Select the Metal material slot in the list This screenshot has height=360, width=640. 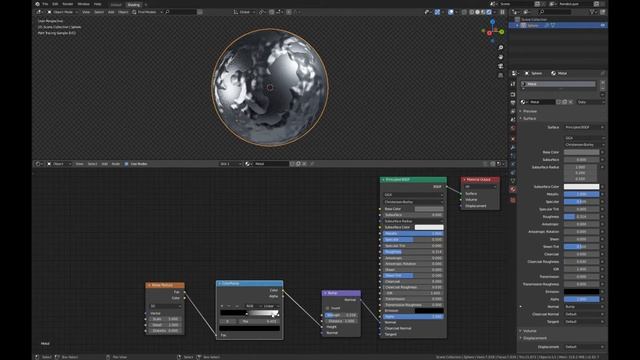558,84
